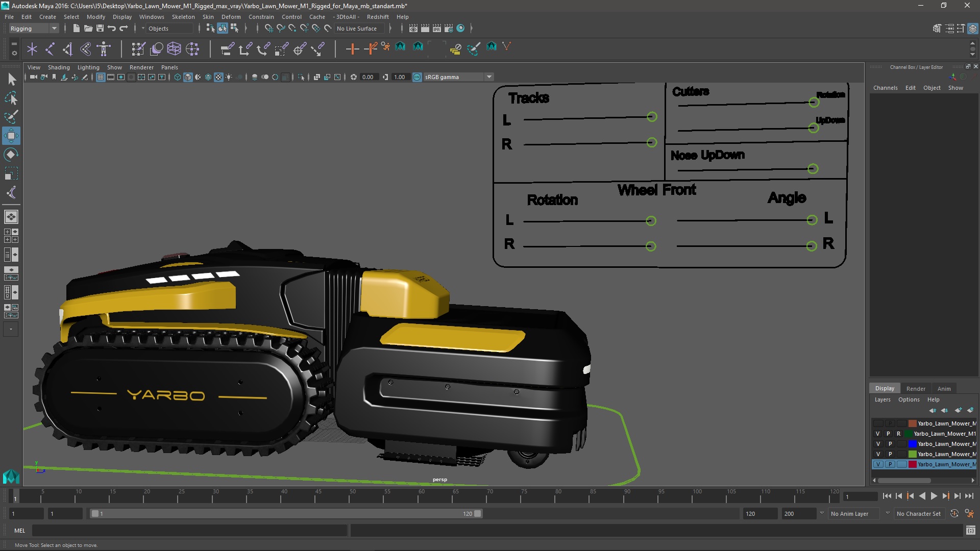Image resolution: width=980 pixels, height=551 pixels.
Task: Select the Scale Tool in the toolbox
Action: point(11,173)
